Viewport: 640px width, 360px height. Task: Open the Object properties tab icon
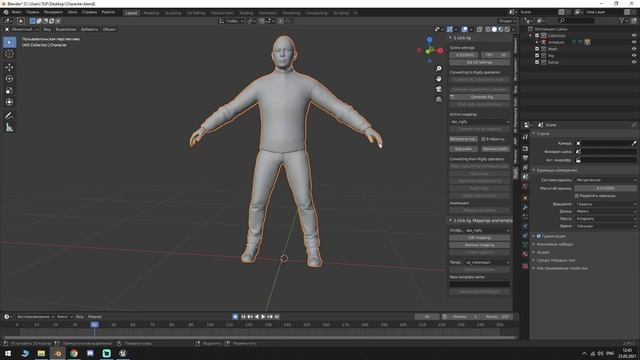[525, 198]
